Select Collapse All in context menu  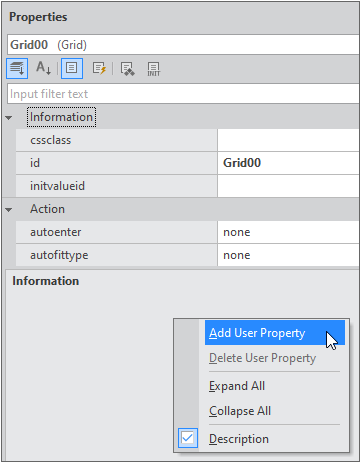coord(240,411)
